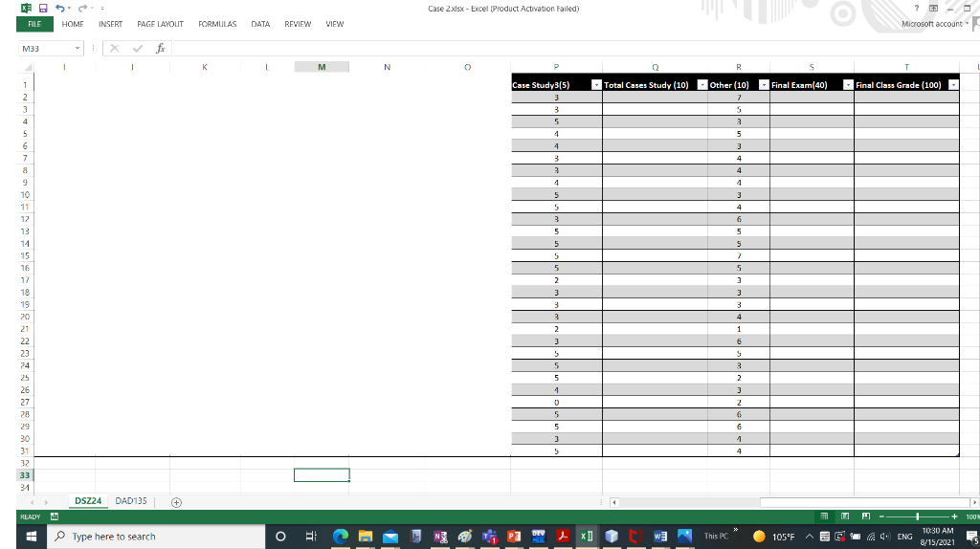Image resolution: width=980 pixels, height=549 pixels.
Task: Switch to the DAD135 sheet tab
Action: (130, 501)
